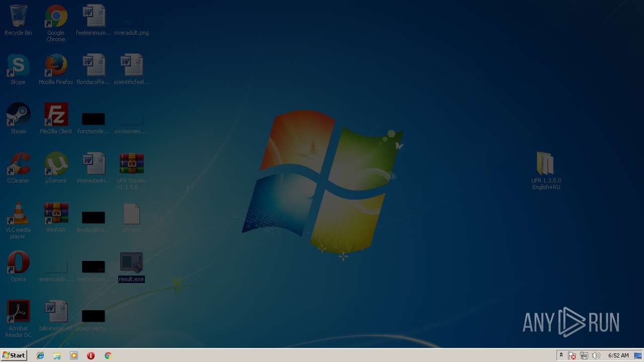Open the network status tray icon

tap(584, 355)
